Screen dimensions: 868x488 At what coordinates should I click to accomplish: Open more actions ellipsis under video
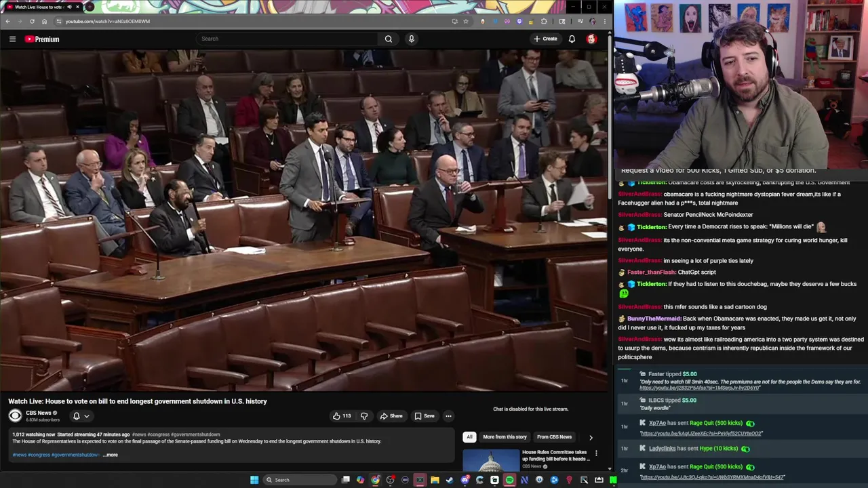click(448, 416)
